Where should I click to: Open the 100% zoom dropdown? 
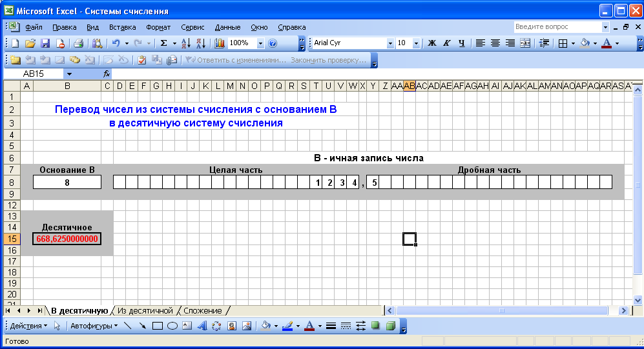pos(261,43)
